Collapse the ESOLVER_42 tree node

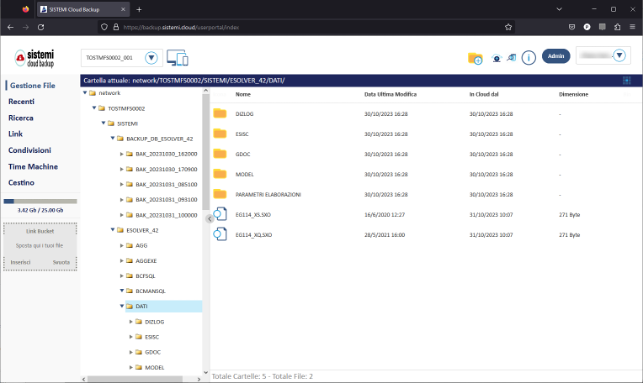pos(113,230)
